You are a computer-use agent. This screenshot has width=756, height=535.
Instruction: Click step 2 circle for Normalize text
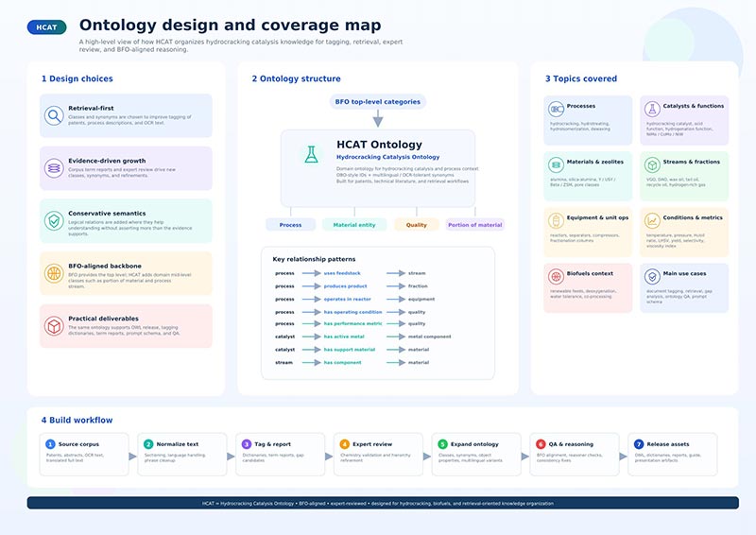pyautogui.click(x=148, y=444)
